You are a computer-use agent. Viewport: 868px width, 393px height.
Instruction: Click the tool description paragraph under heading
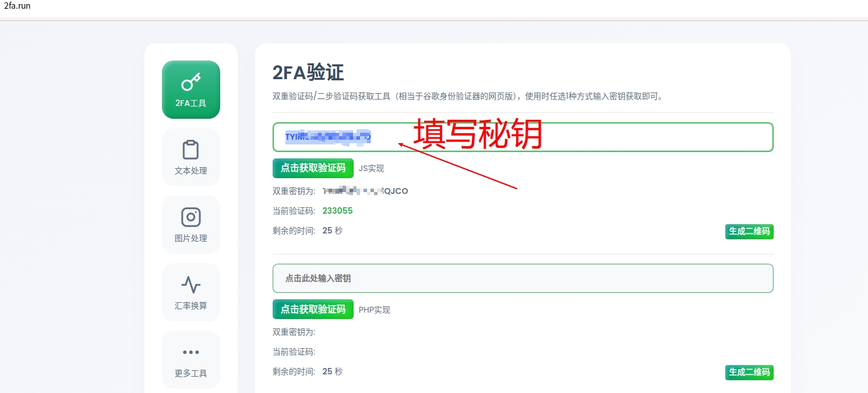pyautogui.click(x=468, y=97)
